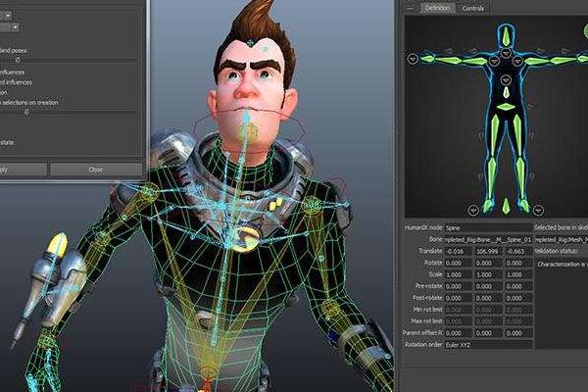Click the last Max rot limit field
Image resolution: width=588 pixels, height=392 pixels.
(x=519, y=321)
